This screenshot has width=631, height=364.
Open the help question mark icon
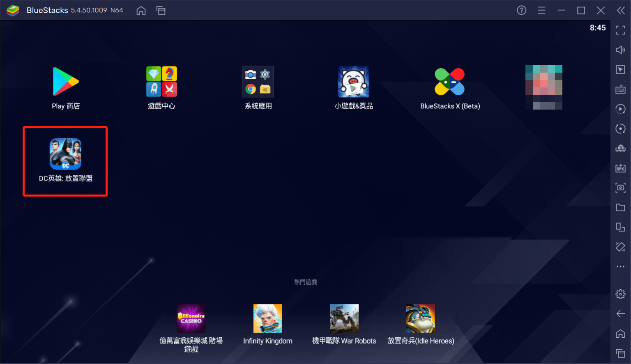coord(522,10)
